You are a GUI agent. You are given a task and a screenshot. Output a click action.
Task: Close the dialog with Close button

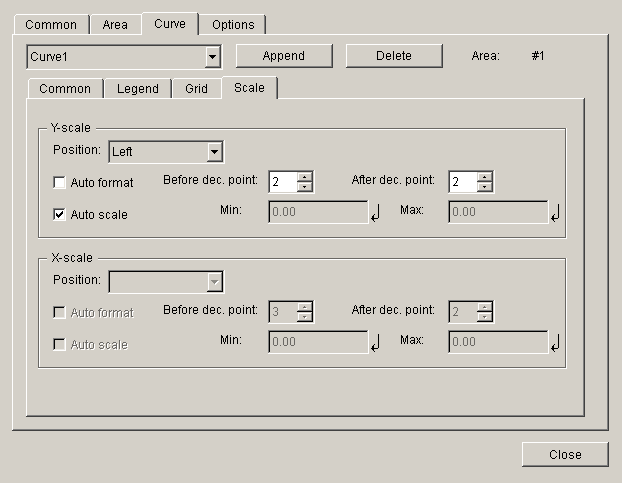[565, 454]
